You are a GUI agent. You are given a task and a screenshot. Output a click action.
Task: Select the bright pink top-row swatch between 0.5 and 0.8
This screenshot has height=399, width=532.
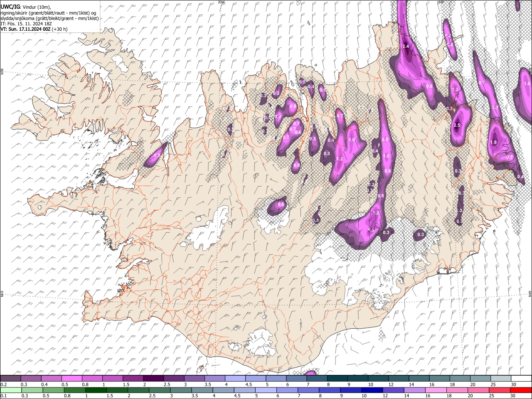point(71,378)
